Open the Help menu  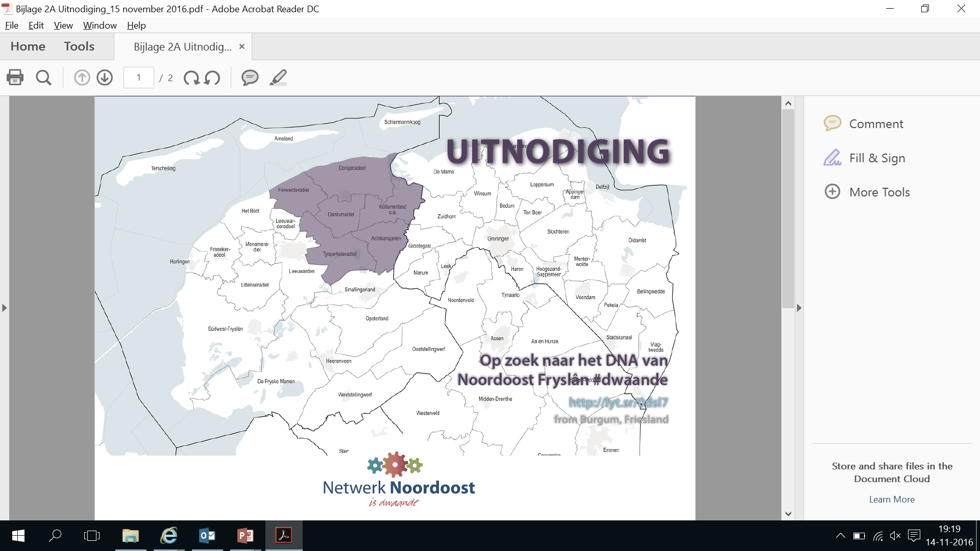point(136,25)
